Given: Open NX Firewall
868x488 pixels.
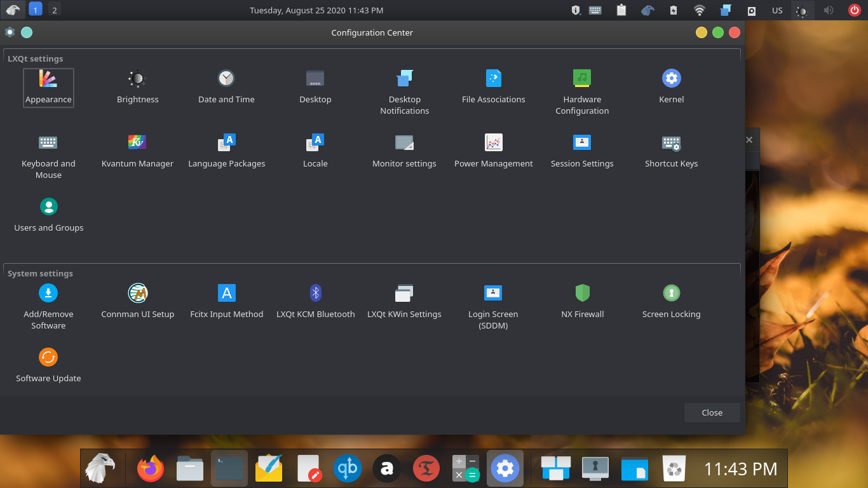Looking at the screenshot, I should pos(583,302).
